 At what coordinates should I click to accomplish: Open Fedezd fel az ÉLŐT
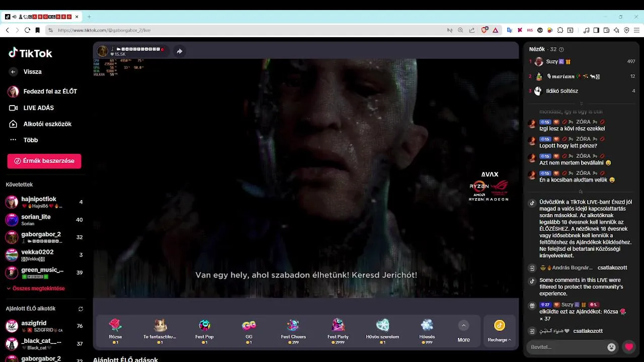[43, 92]
